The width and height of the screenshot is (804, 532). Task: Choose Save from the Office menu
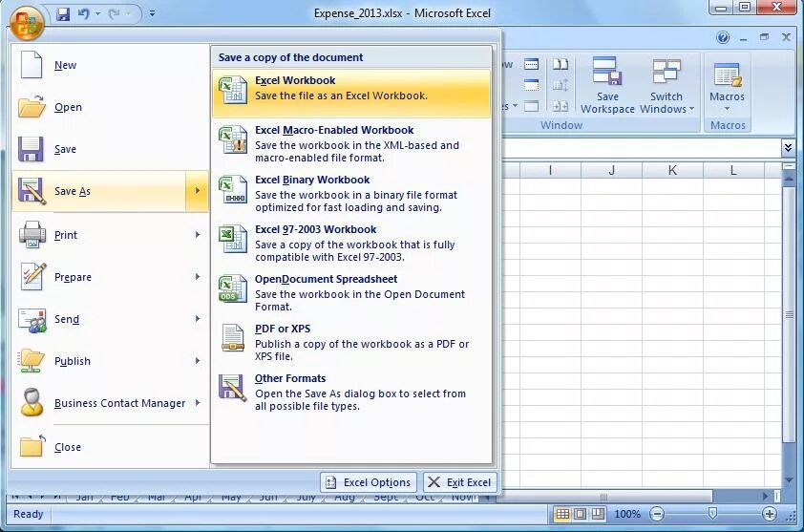[110, 149]
